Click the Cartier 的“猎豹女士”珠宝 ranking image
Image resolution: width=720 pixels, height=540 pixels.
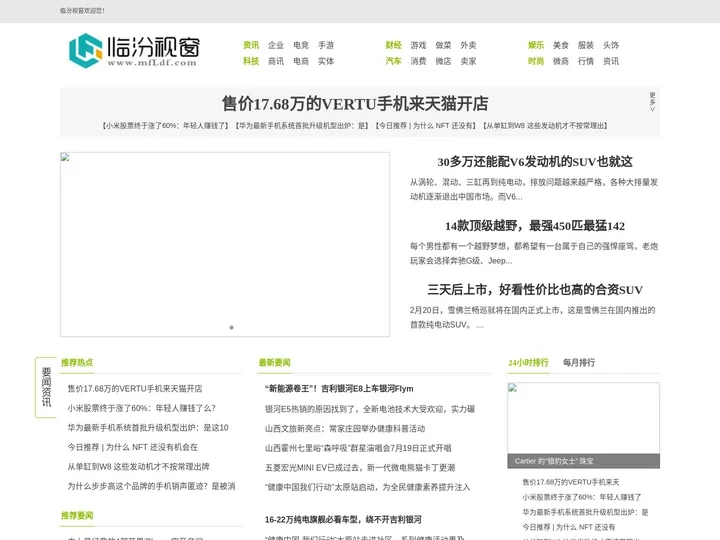(584, 425)
